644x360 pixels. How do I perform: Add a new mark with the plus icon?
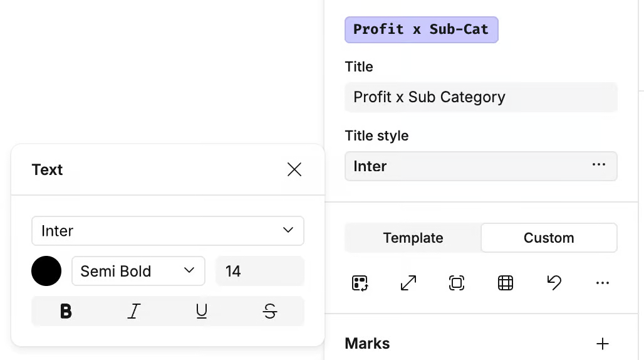point(603,344)
